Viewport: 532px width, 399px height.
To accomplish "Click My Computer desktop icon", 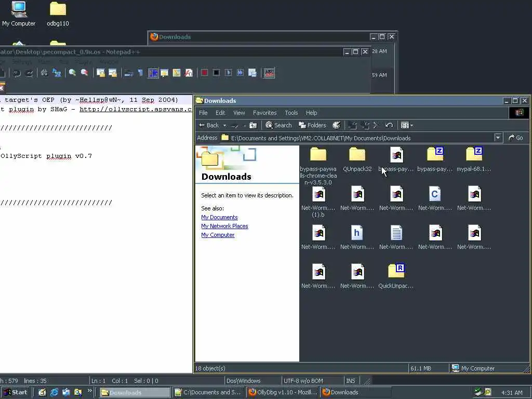I will pyautogui.click(x=19, y=14).
